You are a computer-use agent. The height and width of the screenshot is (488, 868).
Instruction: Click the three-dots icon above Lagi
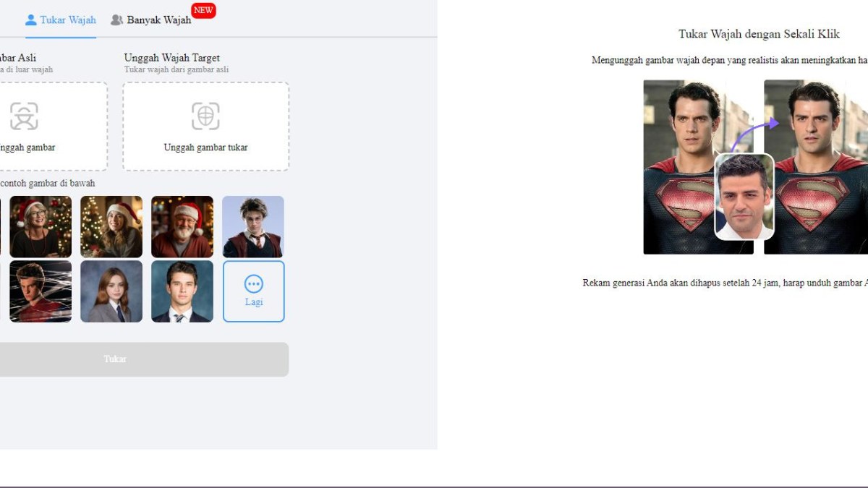pos(254,283)
